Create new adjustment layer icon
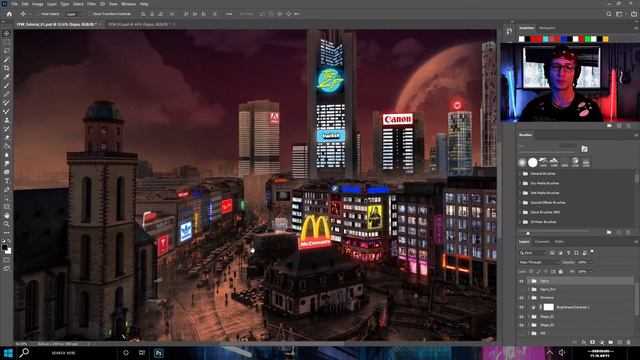The image size is (640, 360). (602, 342)
